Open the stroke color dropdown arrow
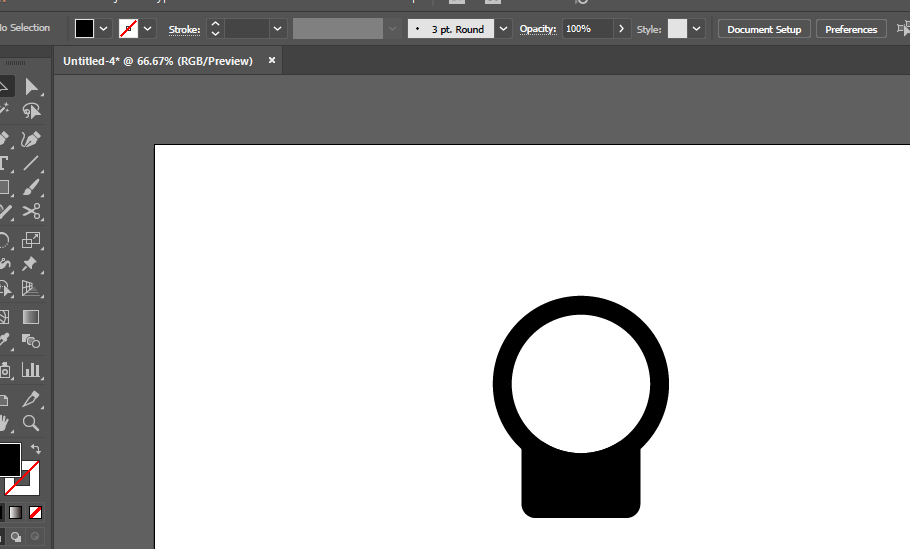This screenshot has height=549, width=910. (148, 28)
